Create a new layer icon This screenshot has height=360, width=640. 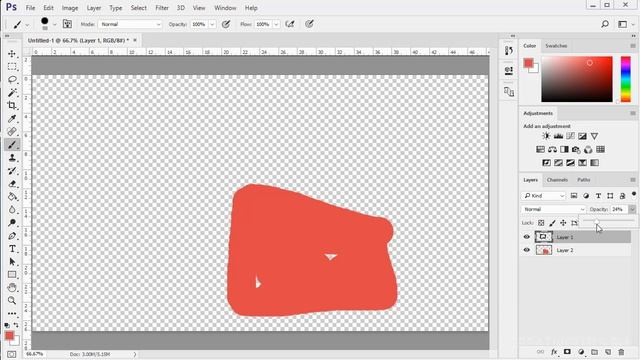point(608,352)
